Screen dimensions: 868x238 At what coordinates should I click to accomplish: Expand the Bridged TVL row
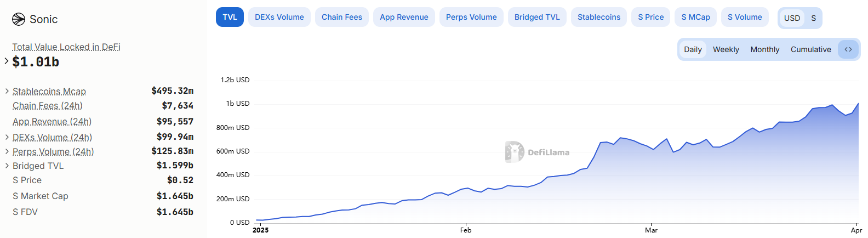pyautogui.click(x=7, y=166)
